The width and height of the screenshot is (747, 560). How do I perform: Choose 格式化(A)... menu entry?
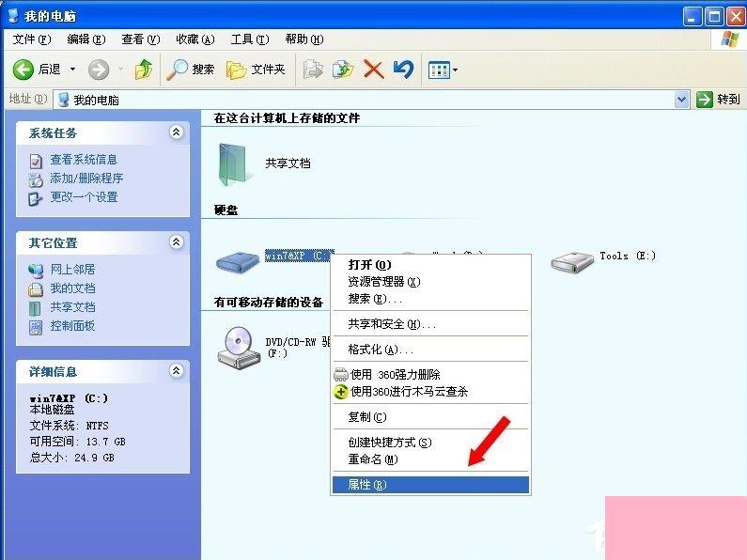point(430,350)
